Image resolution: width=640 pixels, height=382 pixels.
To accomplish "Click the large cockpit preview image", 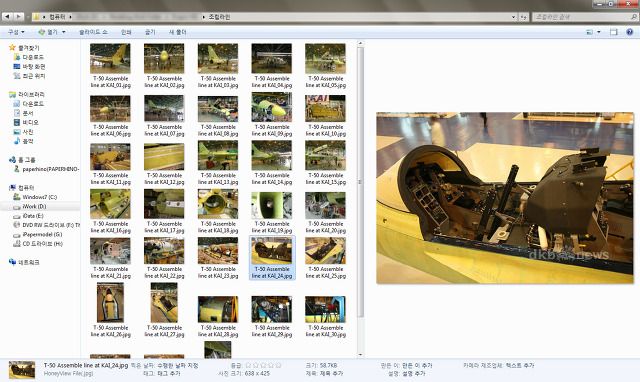I will (x=504, y=198).
